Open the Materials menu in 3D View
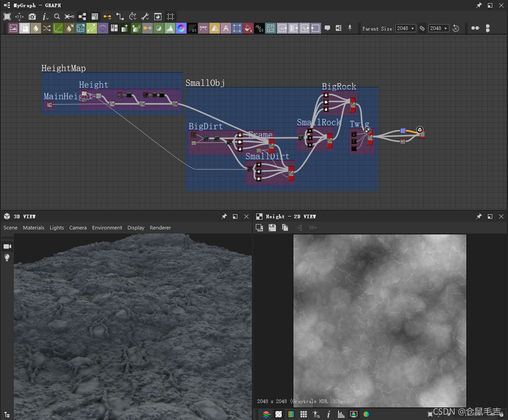 click(34, 228)
